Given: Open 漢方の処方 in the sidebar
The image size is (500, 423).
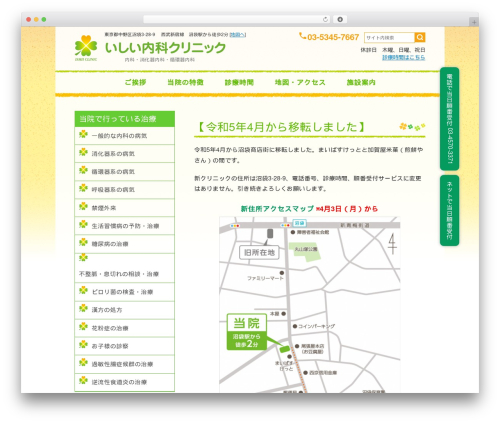Looking at the screenshot, I should click(124, 310).
